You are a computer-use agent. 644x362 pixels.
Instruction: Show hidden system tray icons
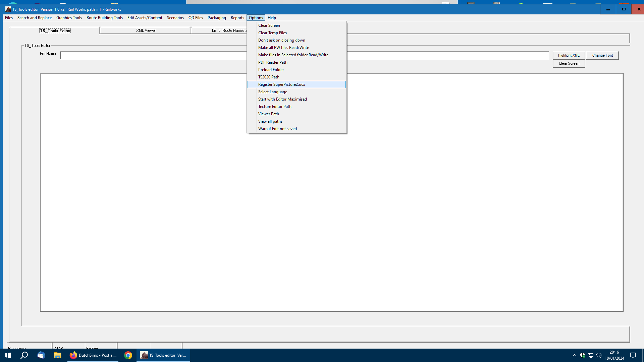[574, 355]
